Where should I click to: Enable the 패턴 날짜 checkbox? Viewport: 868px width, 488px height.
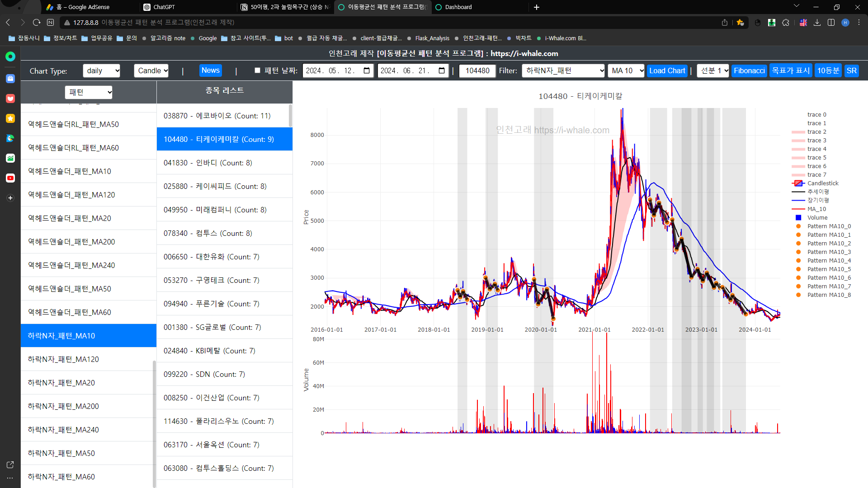pyautogui.click(x=257, y=70)
